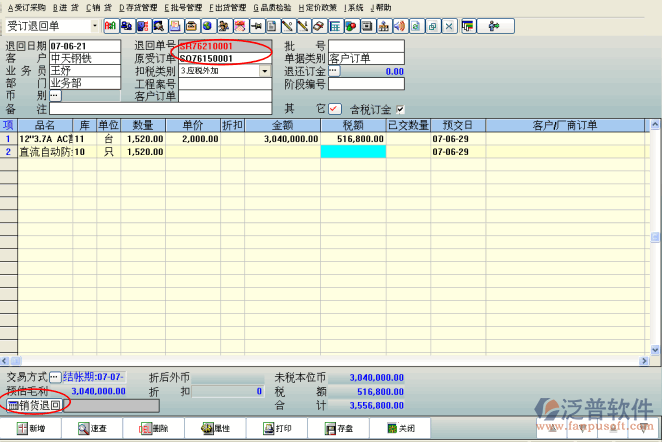Expand the 扣税类别 dropdown list

coord(264,71)
